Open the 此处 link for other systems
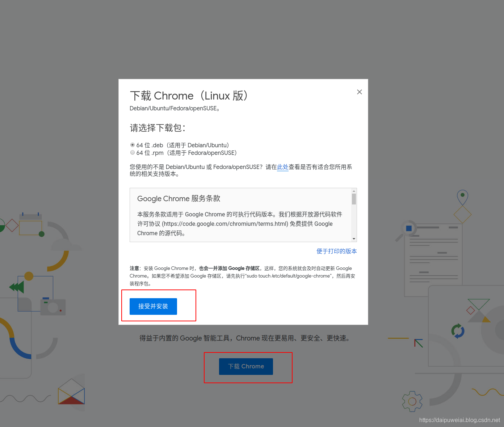504x427 pixels. (x=282, y=167)
